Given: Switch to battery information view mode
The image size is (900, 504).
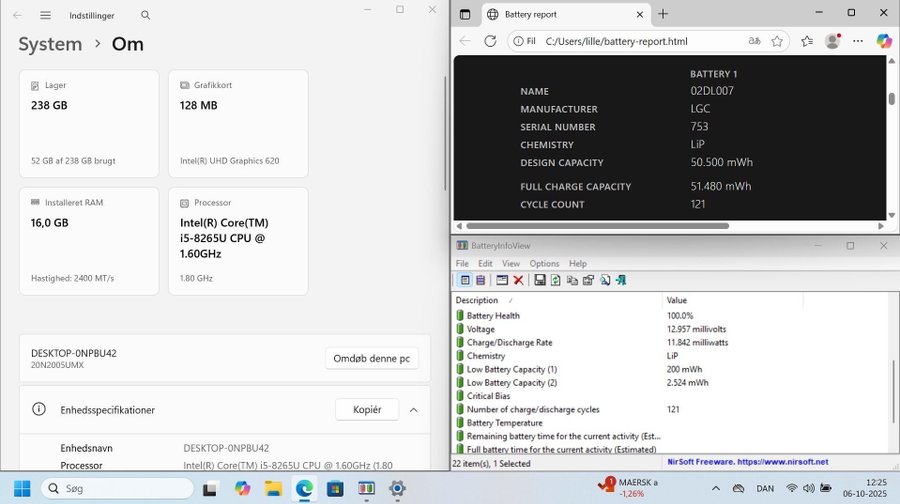Looking at the screenshot, I should point(465,280).
